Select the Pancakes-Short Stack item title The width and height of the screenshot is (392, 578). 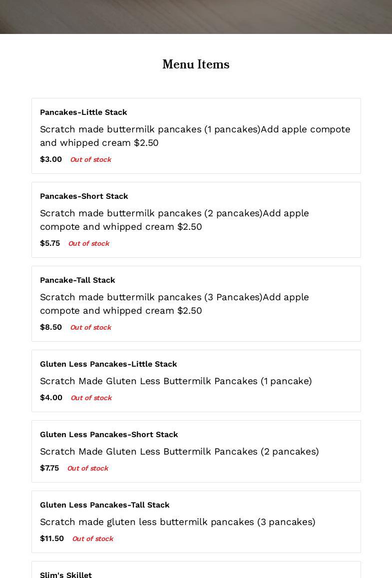pos(84,196)
